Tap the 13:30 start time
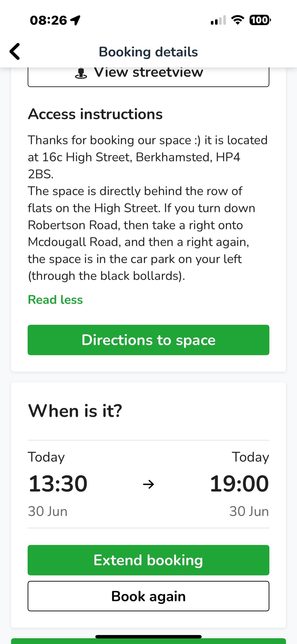 (x=58, y=484)
